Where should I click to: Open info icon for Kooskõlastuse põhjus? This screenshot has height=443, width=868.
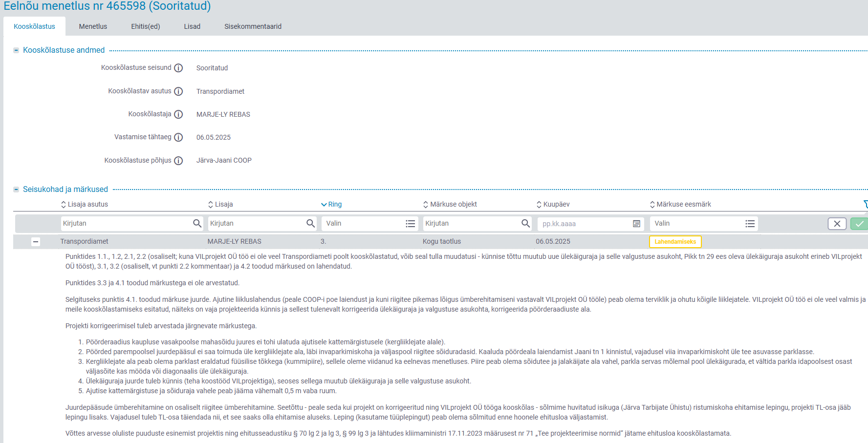(178, 161)
